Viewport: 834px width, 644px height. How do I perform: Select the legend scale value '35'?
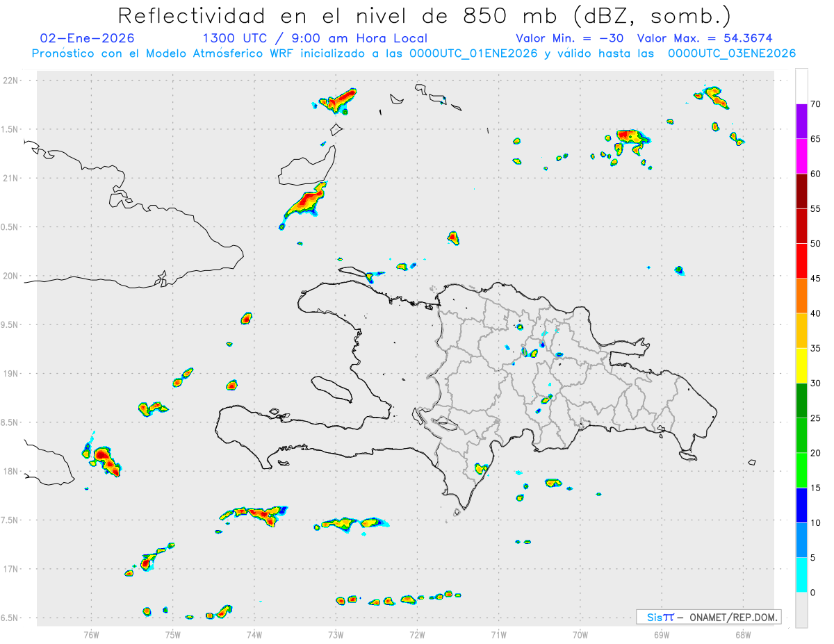816,348
